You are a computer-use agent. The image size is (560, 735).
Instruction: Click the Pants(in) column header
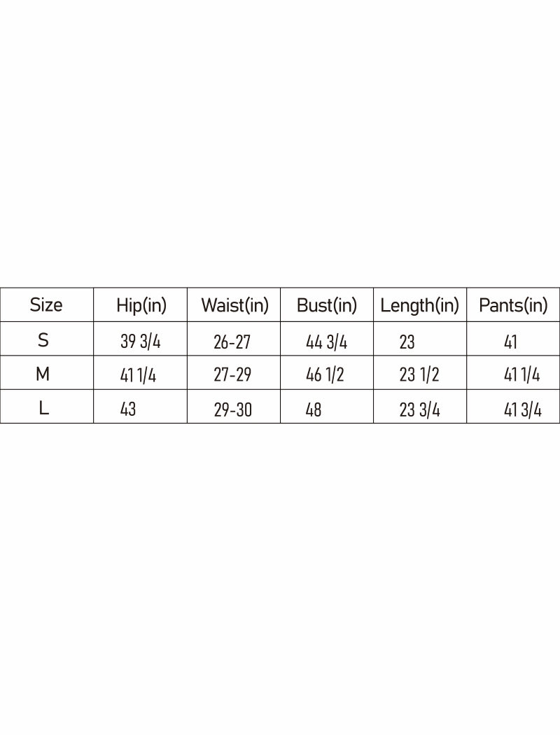point(513,305)
